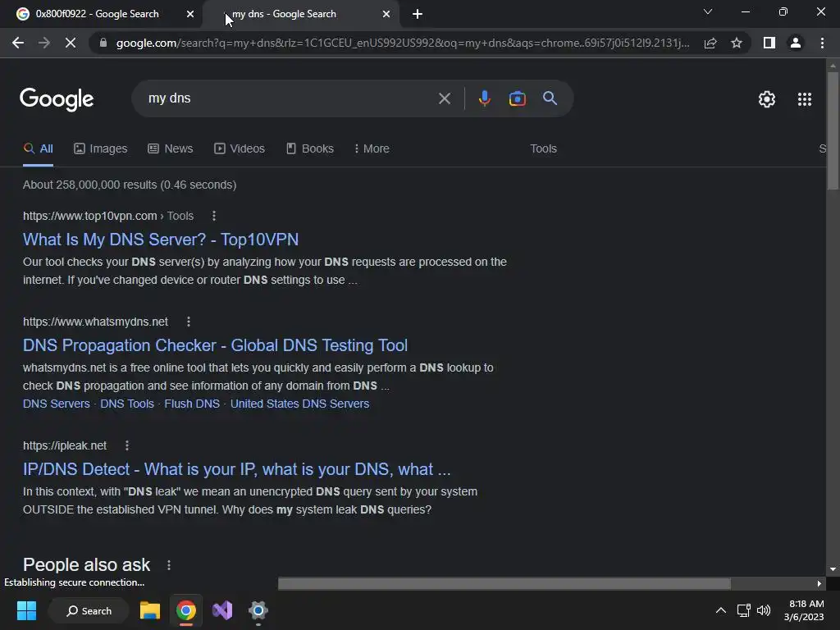
Task: Submit search with the magnifier icon
Action: click(x=550, y=98)
